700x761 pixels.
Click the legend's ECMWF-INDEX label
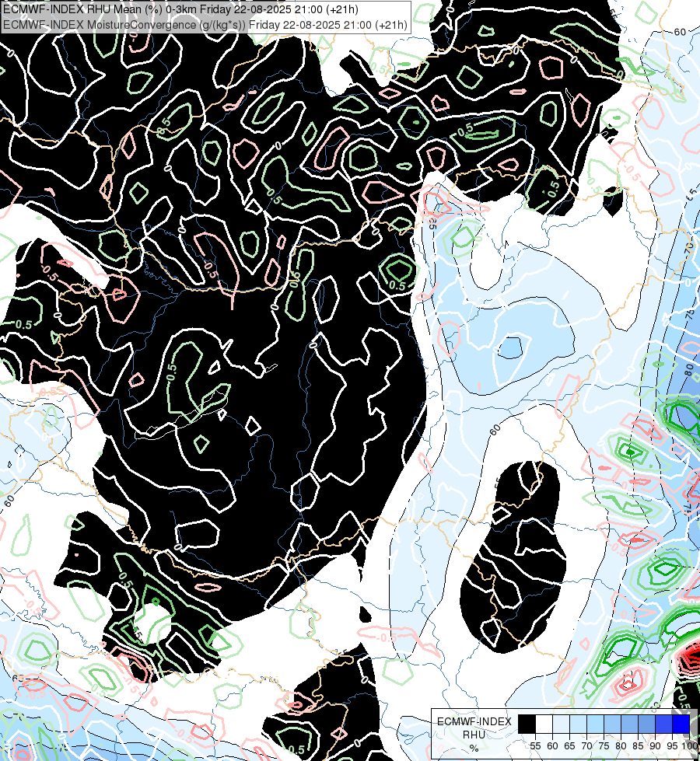coord(474,721)
